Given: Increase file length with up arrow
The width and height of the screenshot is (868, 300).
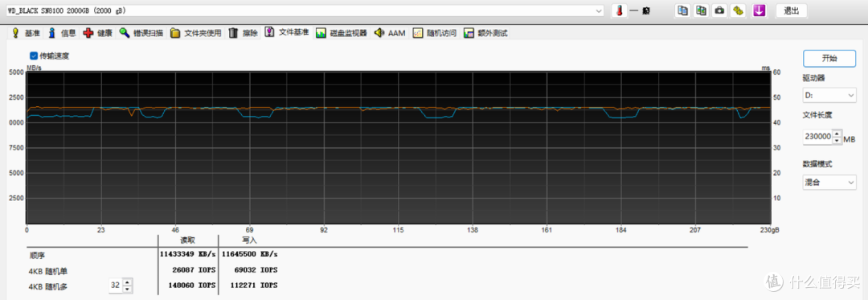Looking at the screenshot, I should pyautogui.click(x=837, y=134).
